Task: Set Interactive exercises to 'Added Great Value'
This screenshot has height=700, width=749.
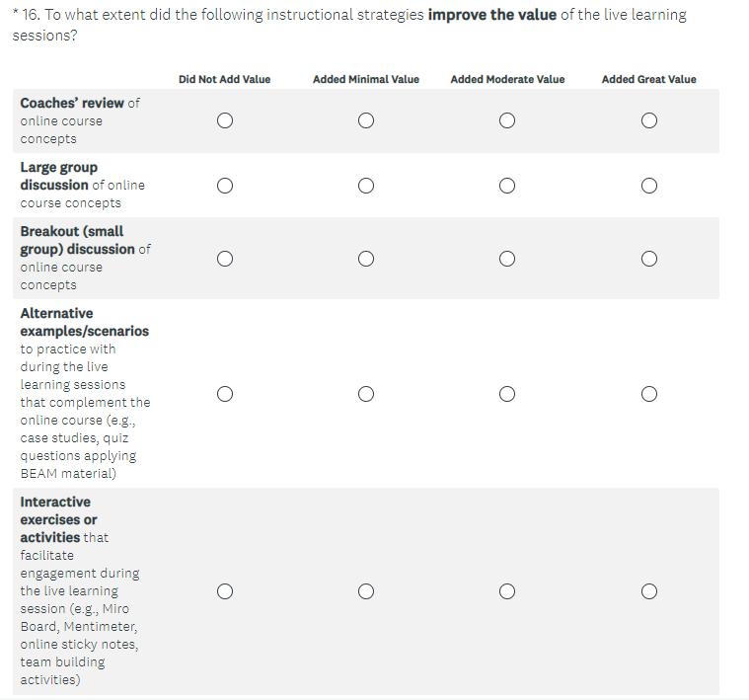Action: click(x=648, y=591)
